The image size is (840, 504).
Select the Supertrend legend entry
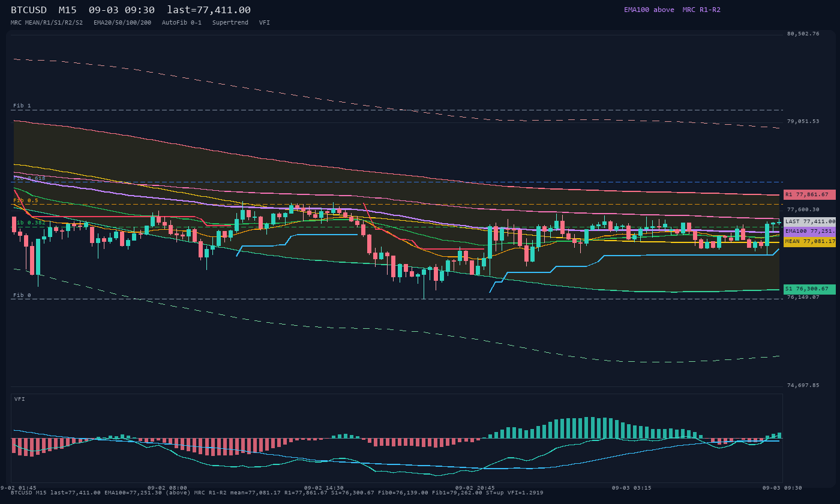230,23
